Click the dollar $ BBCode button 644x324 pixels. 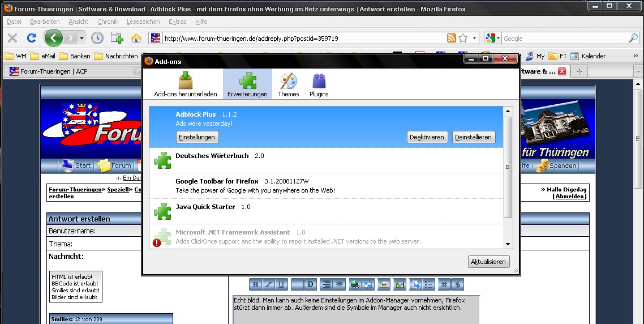[458, 284]
